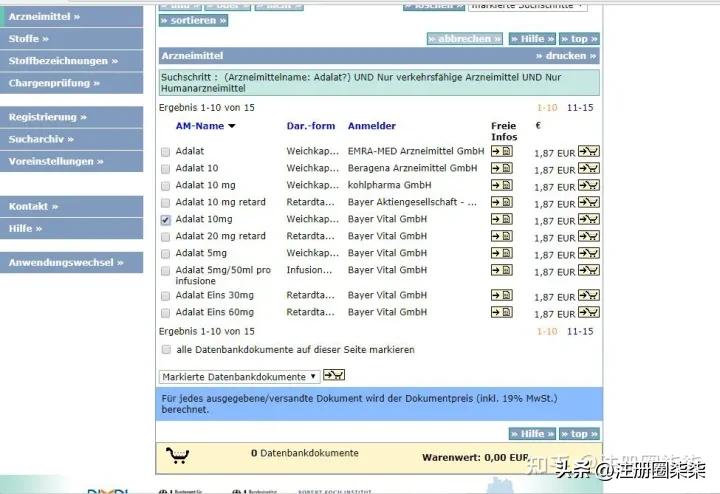The width and height of the screenshot is (720, 494).
Task: Add Adalat Eins 30mg document to cart
Action: coord(589,295)
